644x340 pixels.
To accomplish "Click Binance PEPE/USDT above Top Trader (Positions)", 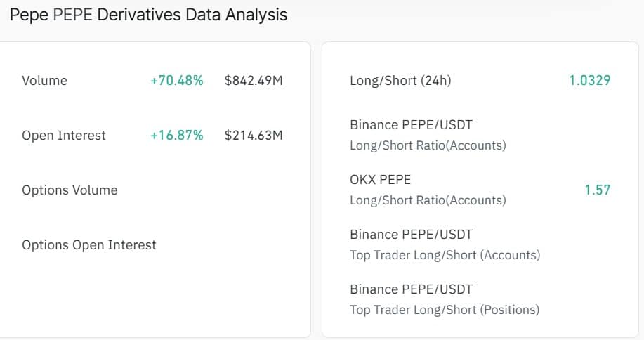I will 411,289.
